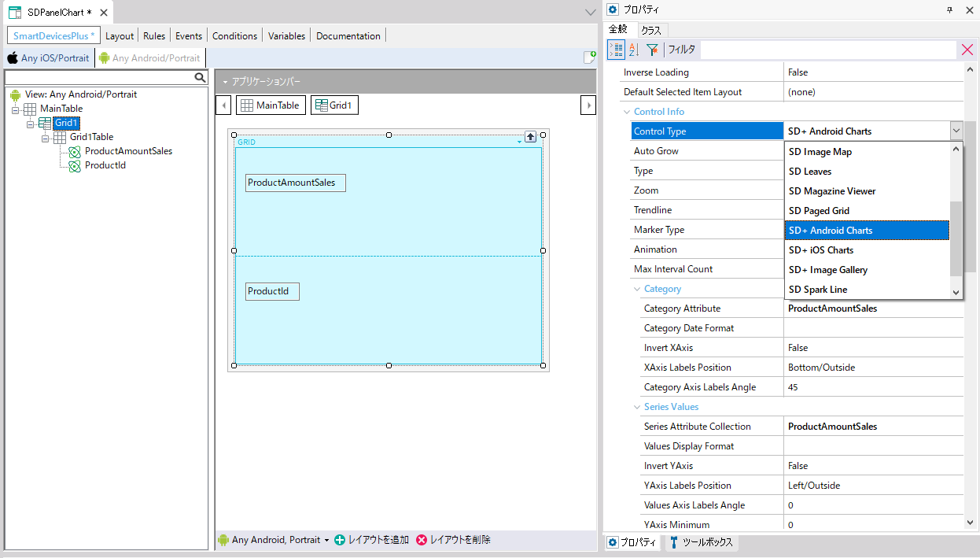The image size is (980, 558).
Task: Select the ProductAmountSales field on canvas
Action: pyautogui.click(x=295, y=183)
